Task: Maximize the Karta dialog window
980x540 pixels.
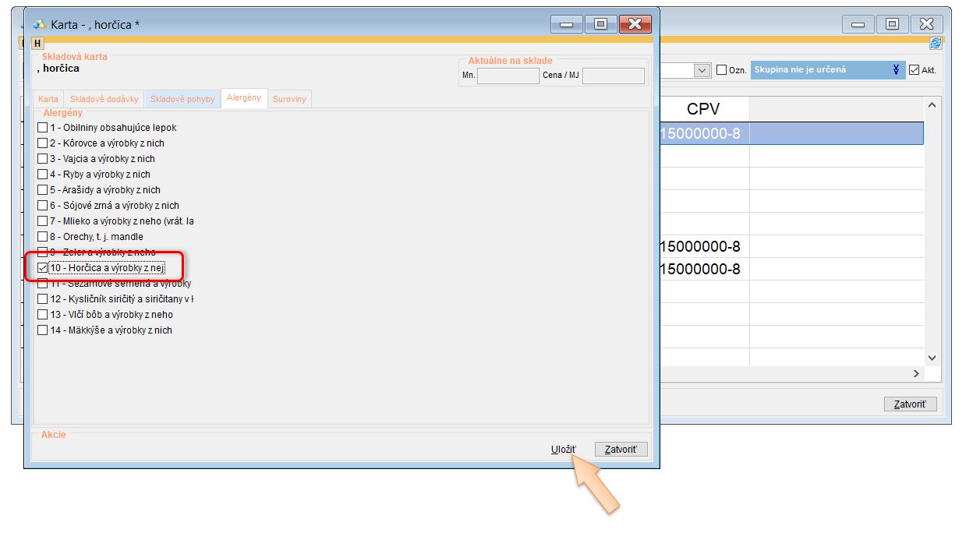Action: (x=600, y=24)
